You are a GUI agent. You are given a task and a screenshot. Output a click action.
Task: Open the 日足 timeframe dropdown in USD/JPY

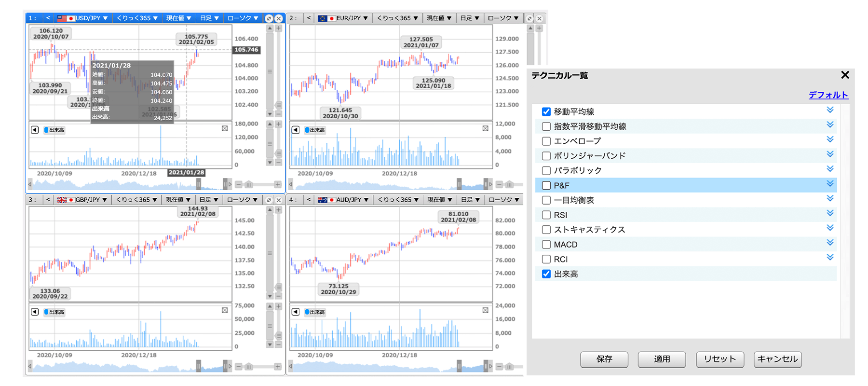click(209, 18)
